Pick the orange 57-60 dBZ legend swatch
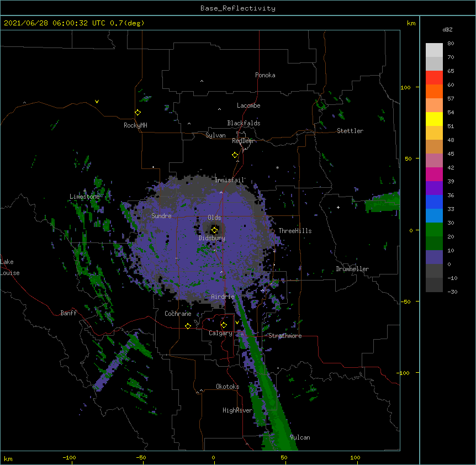 [x=434, y=91]
